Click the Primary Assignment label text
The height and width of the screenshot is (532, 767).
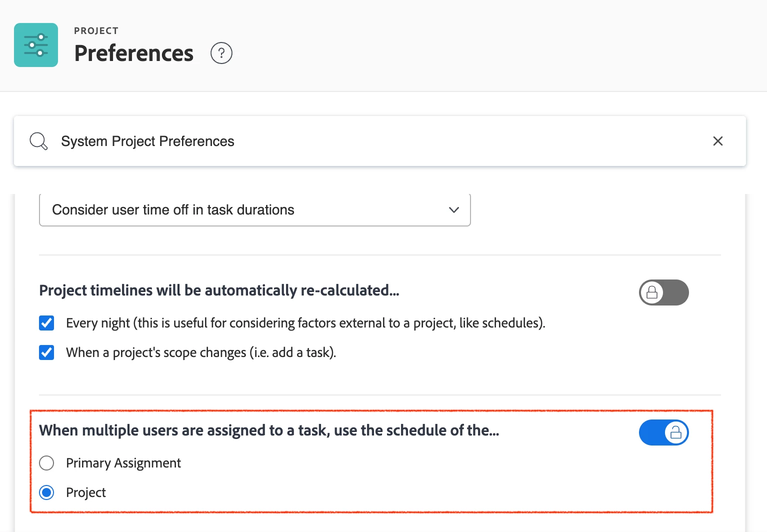[123, 463]
